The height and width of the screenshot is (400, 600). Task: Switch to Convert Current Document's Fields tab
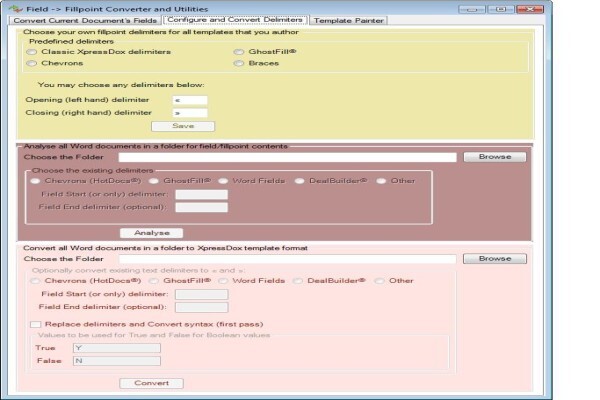pos(85,21)
